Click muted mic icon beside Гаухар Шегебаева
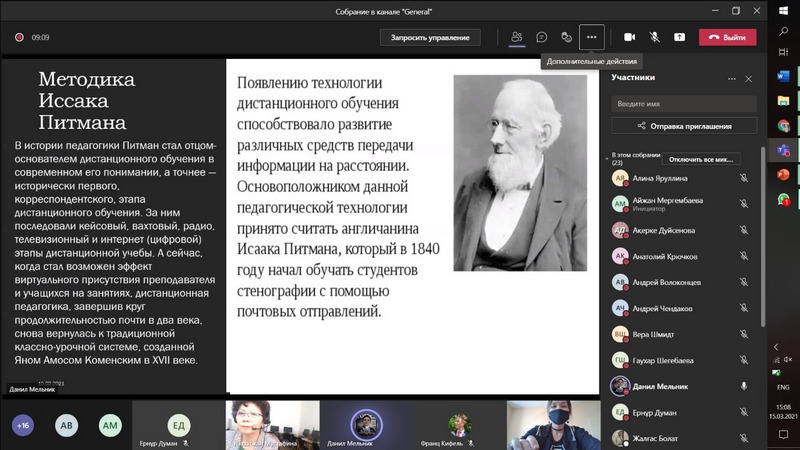 tap(744, 360)
